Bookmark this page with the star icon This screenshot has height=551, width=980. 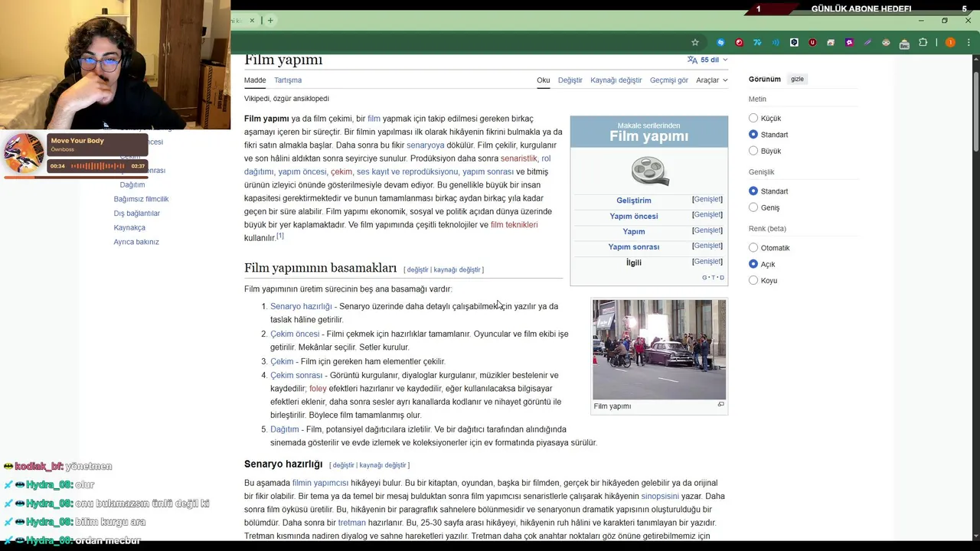coord(695,43)
